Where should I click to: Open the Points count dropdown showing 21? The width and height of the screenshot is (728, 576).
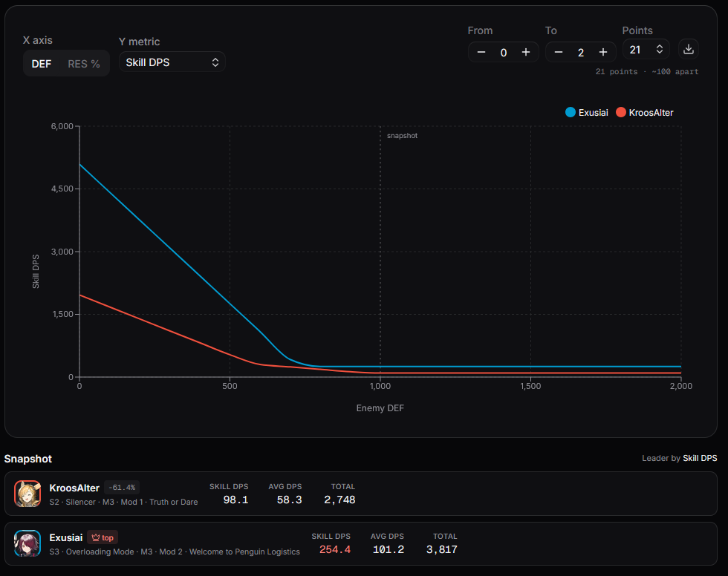tap(646, 49)
